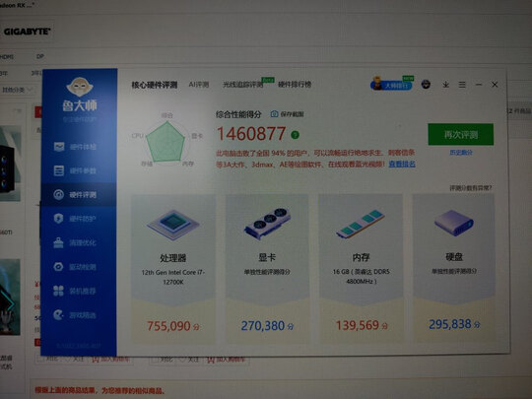This screenshot has width=532, height=399.
Task: Click the green 再次评测 button
Action: pyautogui.click(x=461, y=134)
